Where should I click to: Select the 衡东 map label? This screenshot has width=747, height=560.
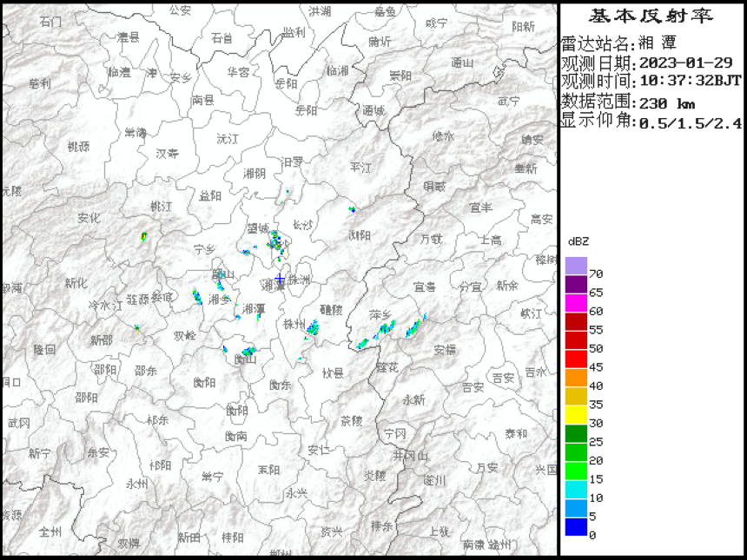coord(280,385)
